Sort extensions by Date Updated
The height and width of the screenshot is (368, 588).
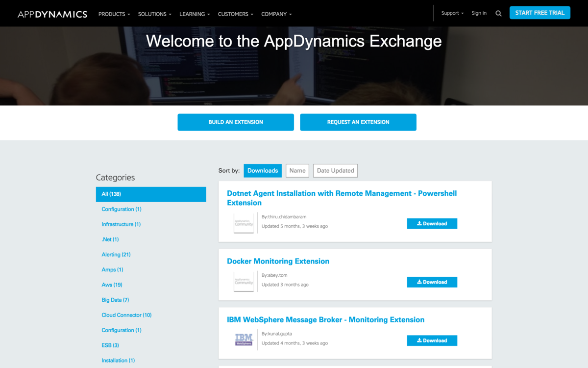pyautogui.click(x=335, y=171)
